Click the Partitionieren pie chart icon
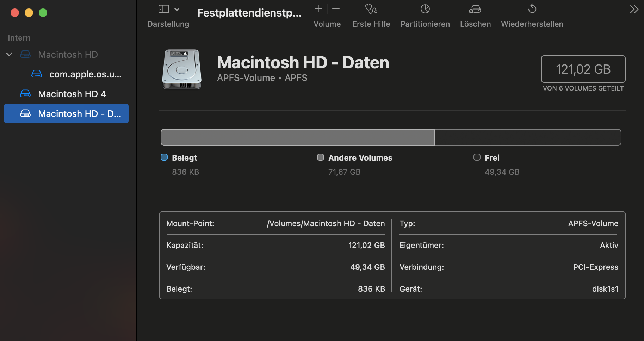The image size is (644, 341). (x=425, y=9)
